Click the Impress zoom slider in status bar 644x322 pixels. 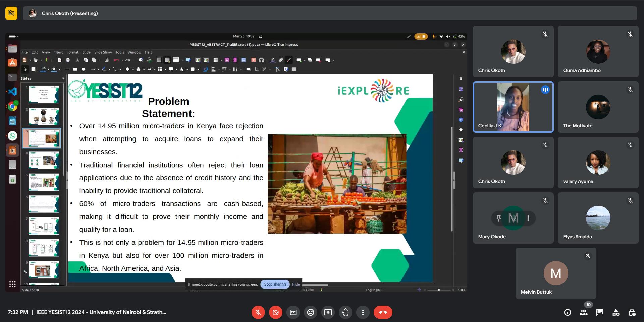point(439,290)
